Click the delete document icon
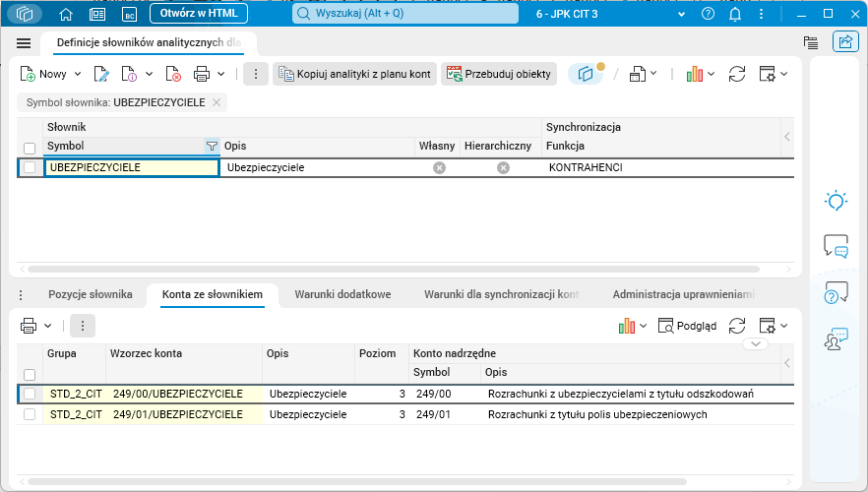 point(173,74)
